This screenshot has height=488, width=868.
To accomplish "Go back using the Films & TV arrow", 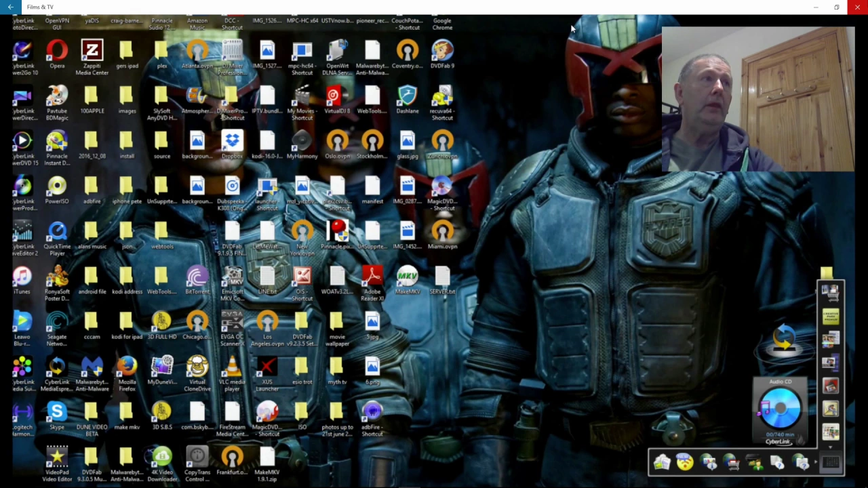I will click(x=10, y=7).
